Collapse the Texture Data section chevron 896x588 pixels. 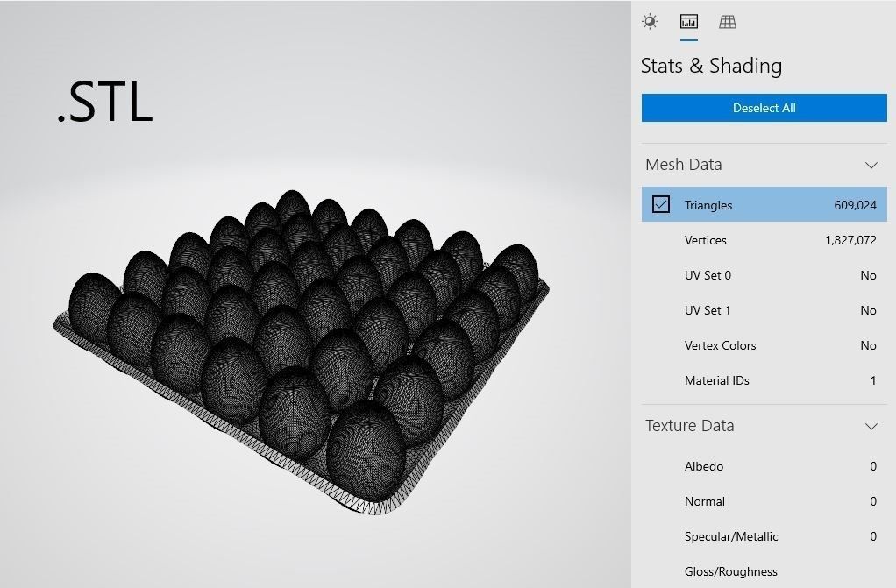tap(871, 426)
